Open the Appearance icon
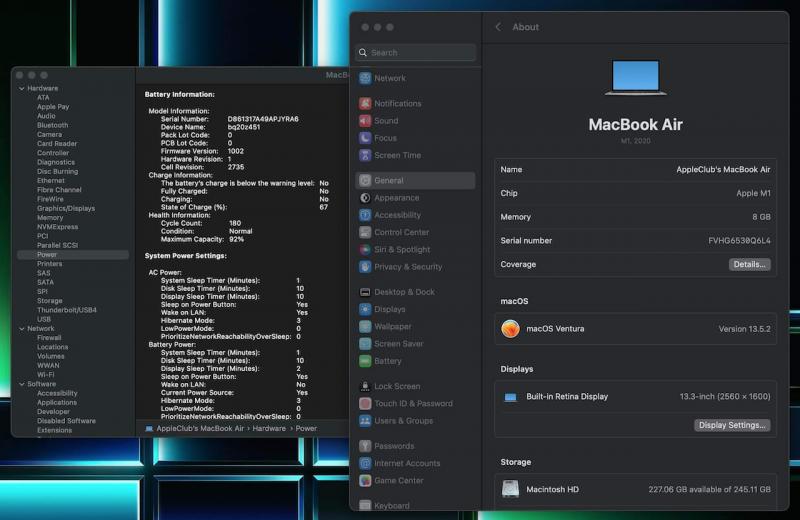The height and width of the screenshot is (520, 800). (365, 198)
